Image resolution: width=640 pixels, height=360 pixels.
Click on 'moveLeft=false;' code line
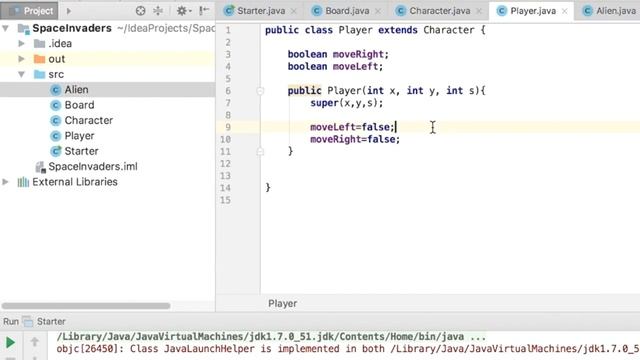coord(352,127)
